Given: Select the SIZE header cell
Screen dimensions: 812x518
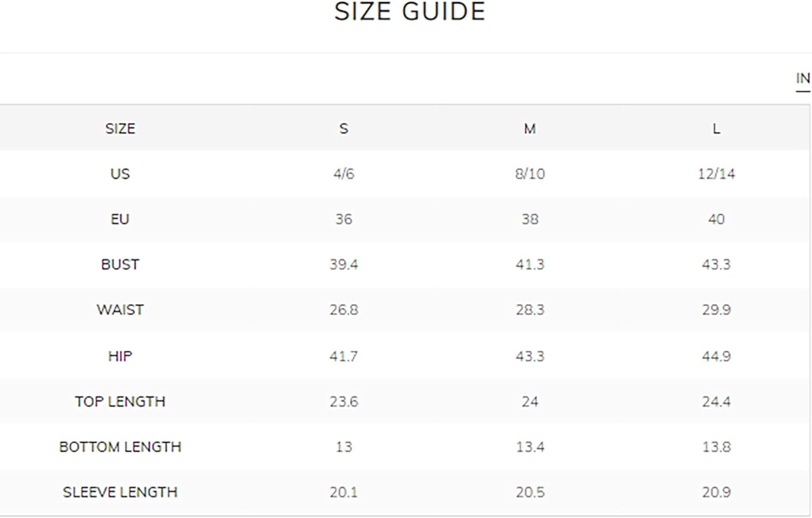Looking at the screenshot, I should point(120,128).
